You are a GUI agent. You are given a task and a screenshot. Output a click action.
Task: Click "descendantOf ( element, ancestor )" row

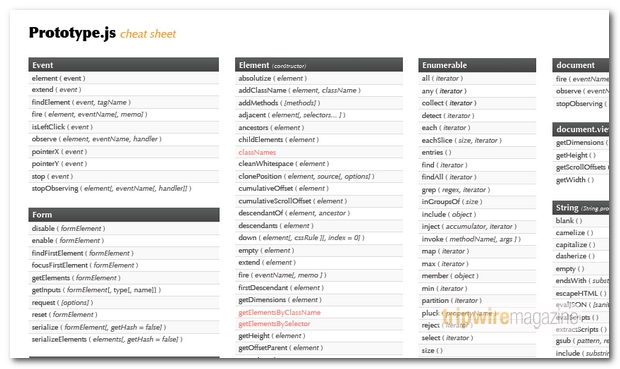pos(319,213)
